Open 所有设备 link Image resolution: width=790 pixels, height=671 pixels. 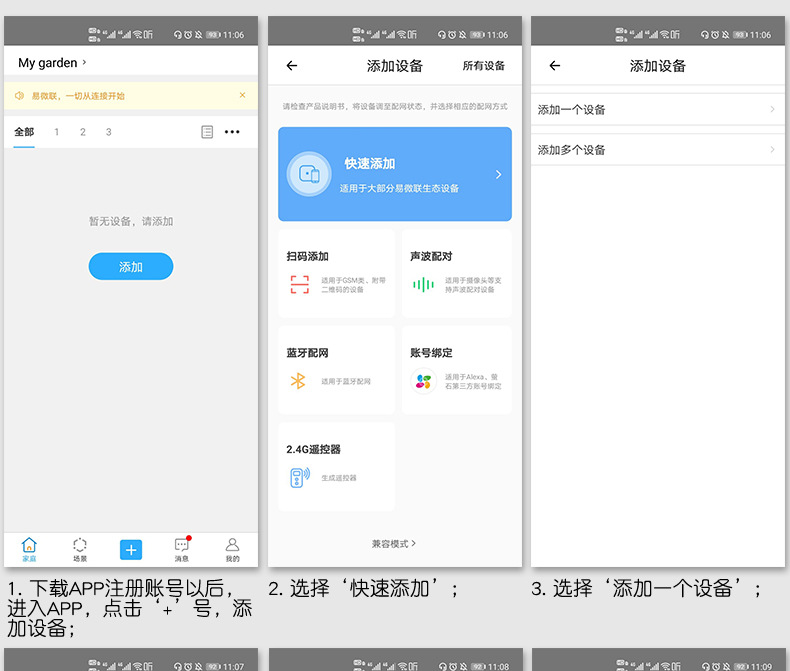click(x=484, y=65)
